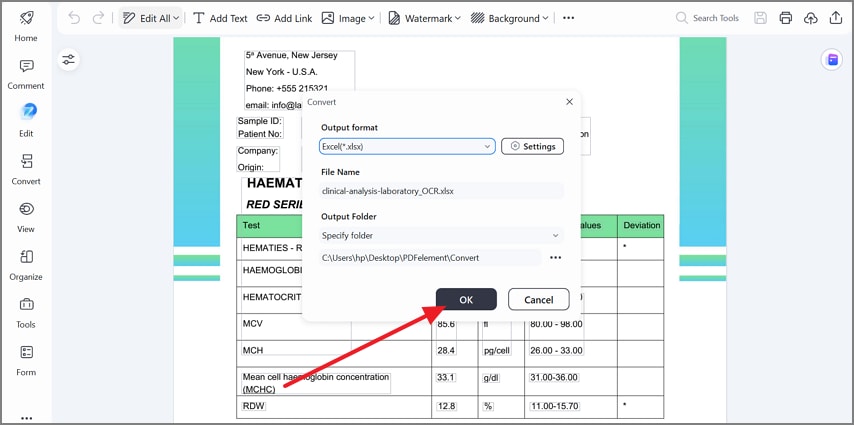Open Organize pages in the sidebar
The width and height of the screenshot is (854, 425).
(26, 265)
